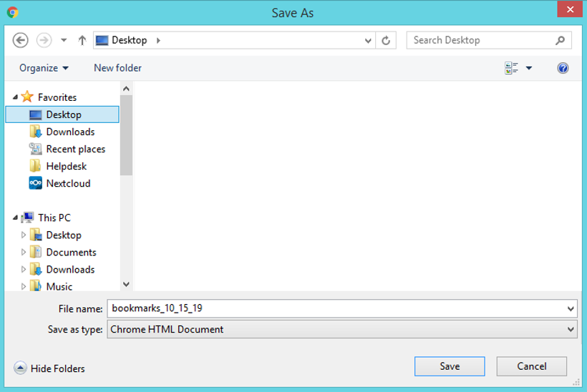Click the navigation pane scrollbar thumb
The image size is (587, 392).
click(126, 135)
